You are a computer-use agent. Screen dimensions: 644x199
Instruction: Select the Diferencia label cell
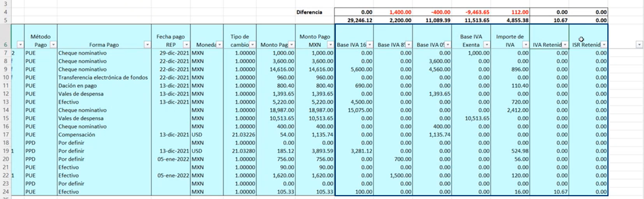coord(309,12)
